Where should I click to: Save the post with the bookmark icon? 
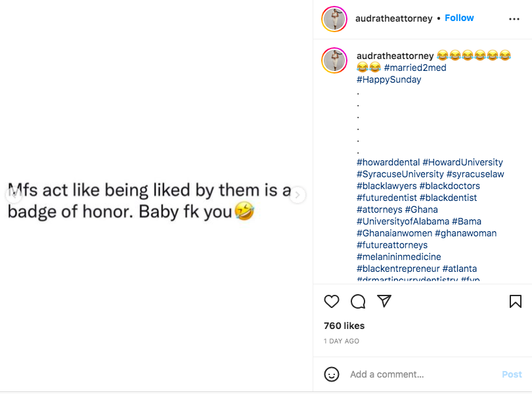click(516, 301)
